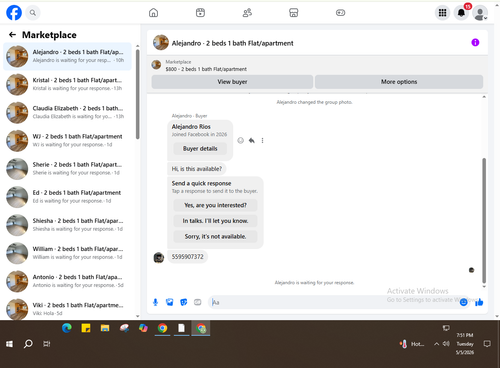Image resolution: width=500 pixels, height=368 pixels.
Task: Open Antonio conversation in list
Action: [x=68, y=281]
